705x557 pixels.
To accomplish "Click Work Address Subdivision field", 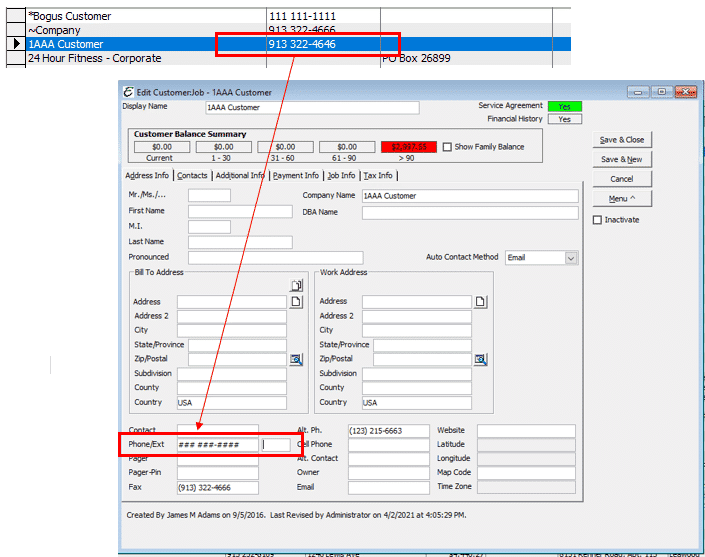I will click(x=417, y=374).
